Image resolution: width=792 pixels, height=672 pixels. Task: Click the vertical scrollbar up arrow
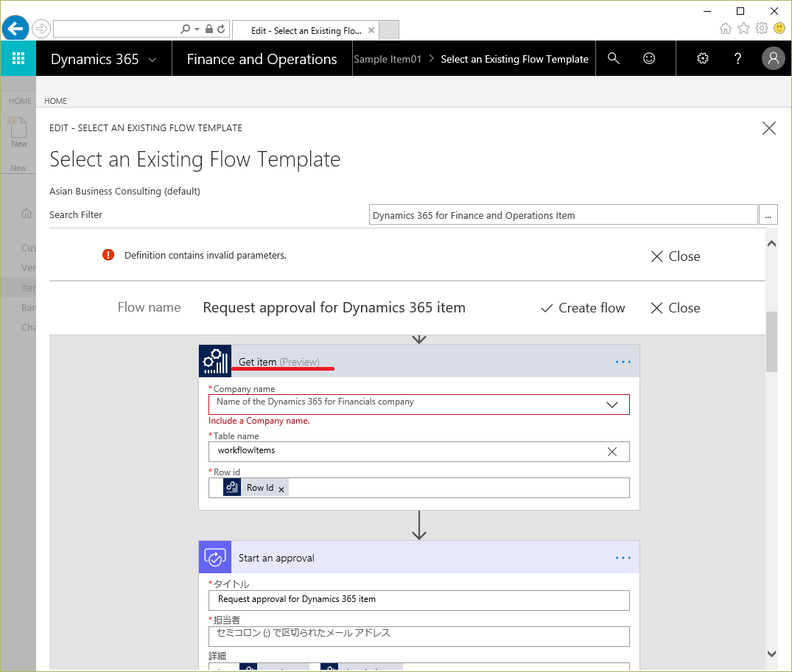point(771,244)
